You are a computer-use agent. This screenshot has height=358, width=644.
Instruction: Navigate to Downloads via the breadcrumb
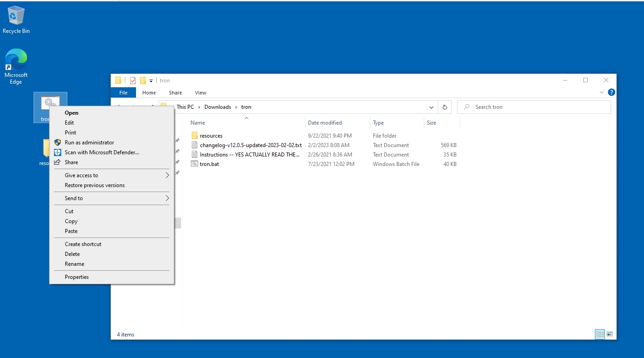point(218,107)
